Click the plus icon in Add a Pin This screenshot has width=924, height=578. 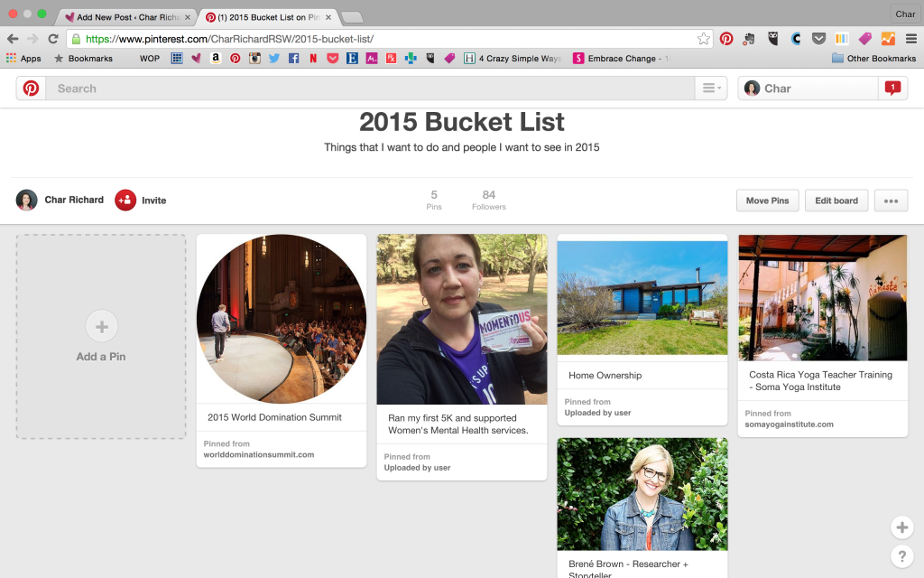pyautogui.click(x=101, y=326)
